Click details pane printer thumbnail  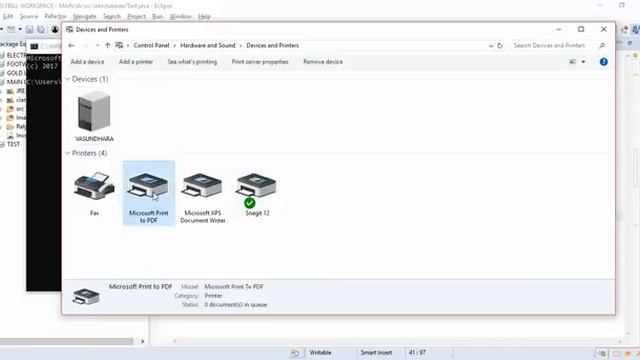[x=86, y=296]
